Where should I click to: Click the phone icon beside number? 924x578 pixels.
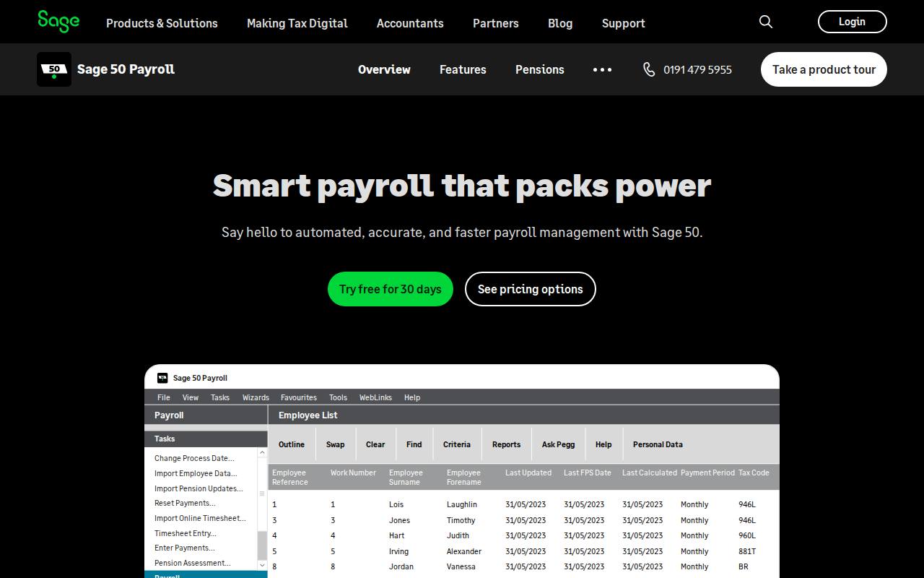[649, 69]
